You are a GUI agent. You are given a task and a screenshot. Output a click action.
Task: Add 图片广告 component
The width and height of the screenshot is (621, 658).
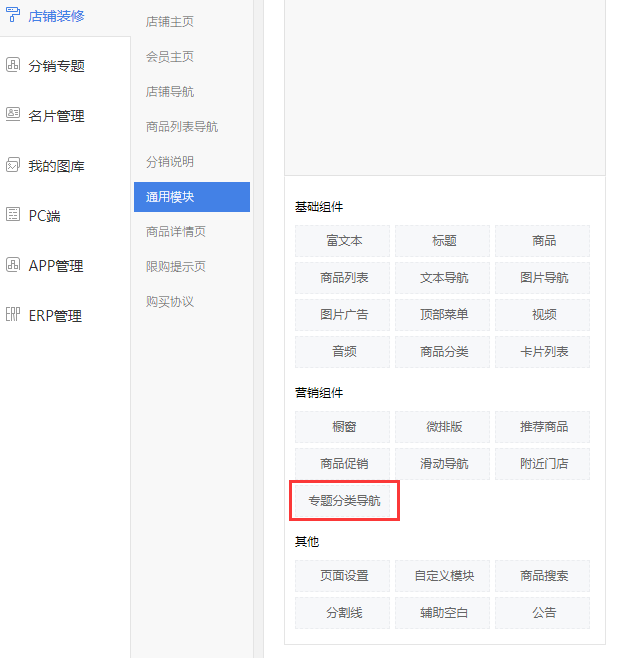click(x=342, y=315)
